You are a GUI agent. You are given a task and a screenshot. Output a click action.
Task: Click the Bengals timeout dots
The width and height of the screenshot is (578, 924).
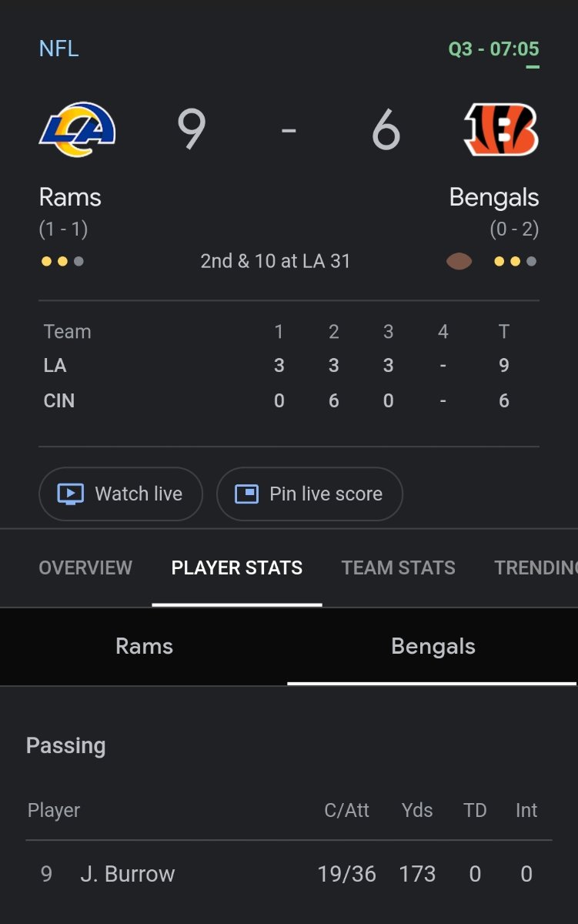coord(515,261)
